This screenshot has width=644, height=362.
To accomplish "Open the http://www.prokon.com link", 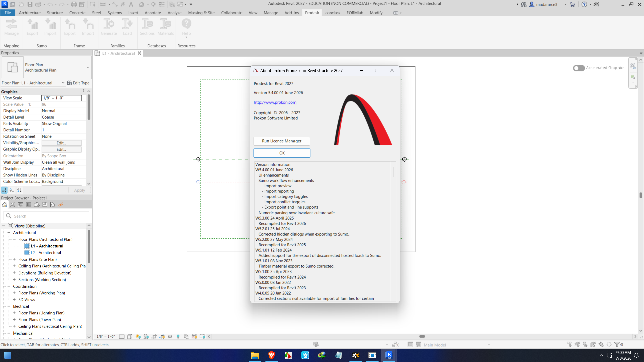I will click(275, 102).
